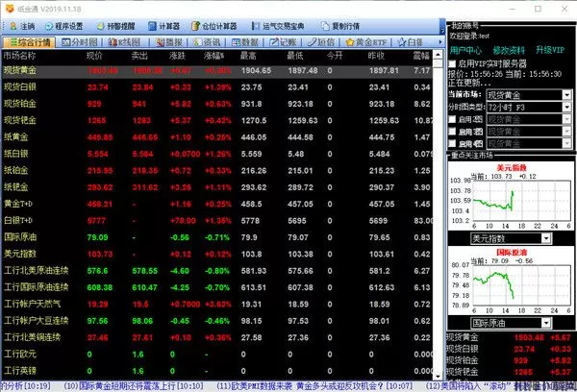Select the 现货白银 row in quote table
The height and width of the screenshot is (392, 577).
point(217,87)
